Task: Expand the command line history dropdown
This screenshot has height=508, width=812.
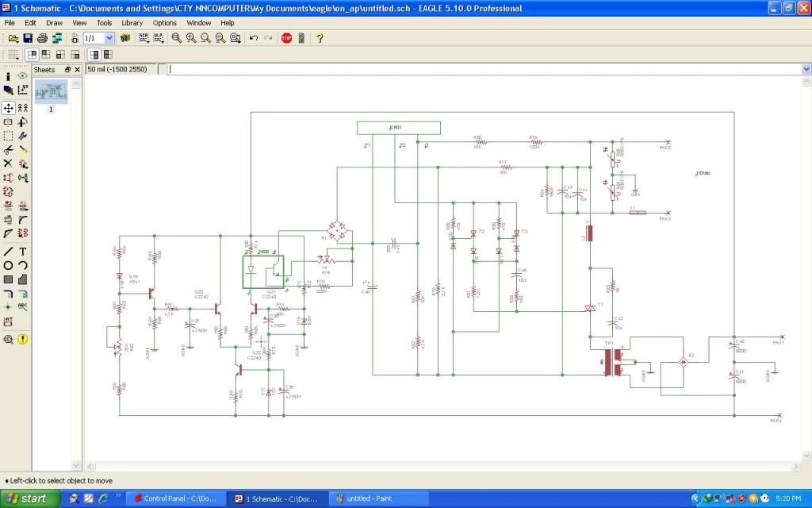Action: [x=806, y=70]
